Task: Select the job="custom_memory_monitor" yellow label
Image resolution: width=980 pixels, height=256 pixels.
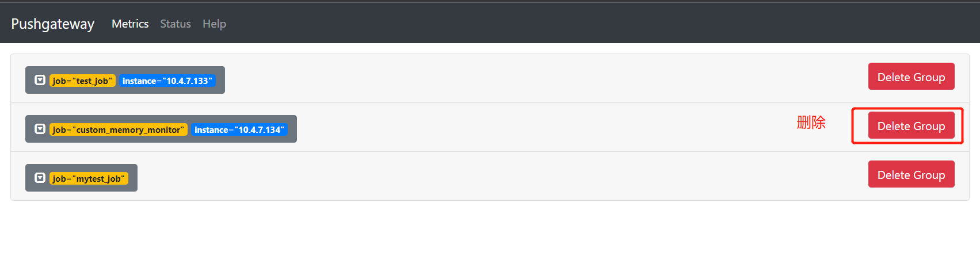Action: pyautogui.click(x=118, y=129)
